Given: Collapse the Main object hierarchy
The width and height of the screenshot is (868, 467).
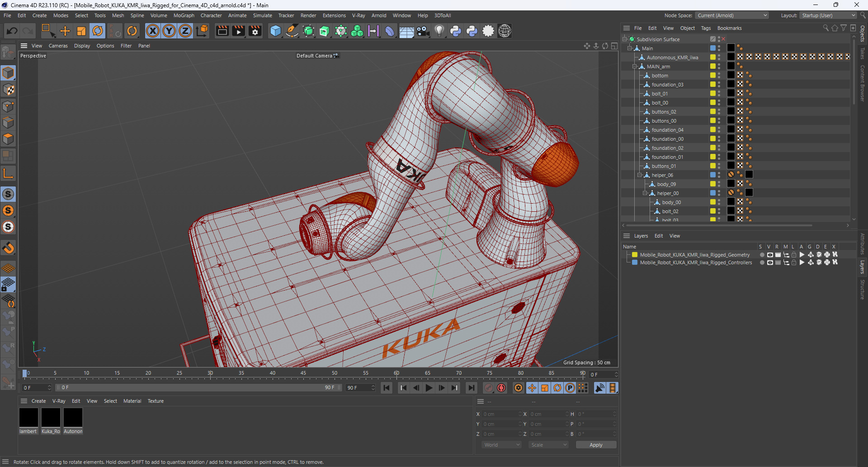Looking at the screenshot, I should pos(629,48).
